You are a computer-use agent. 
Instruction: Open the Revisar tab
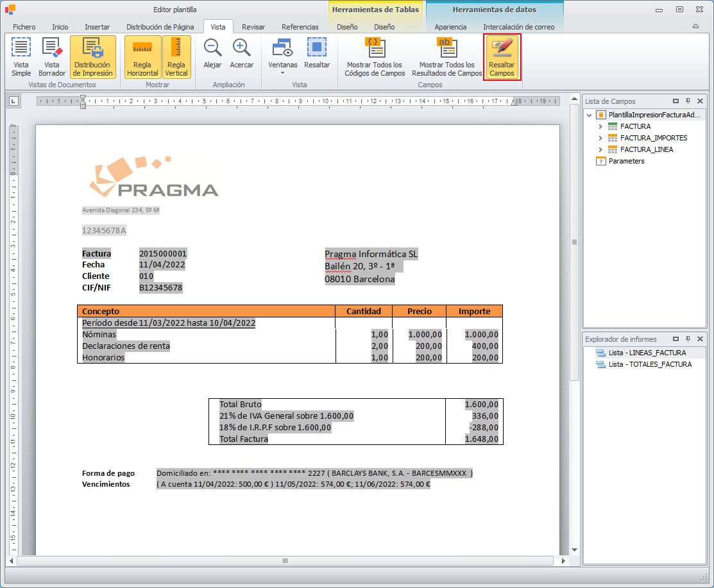253,27
